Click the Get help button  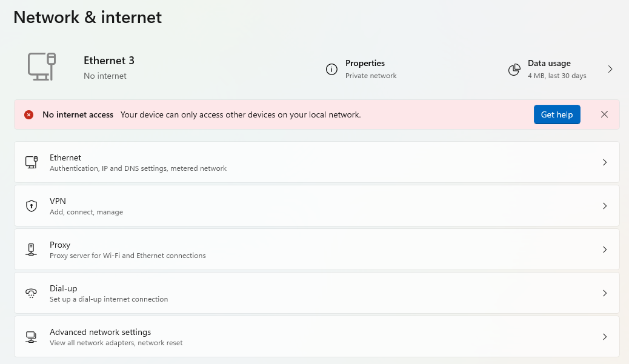pyautogui.click(x=557, y=114)
